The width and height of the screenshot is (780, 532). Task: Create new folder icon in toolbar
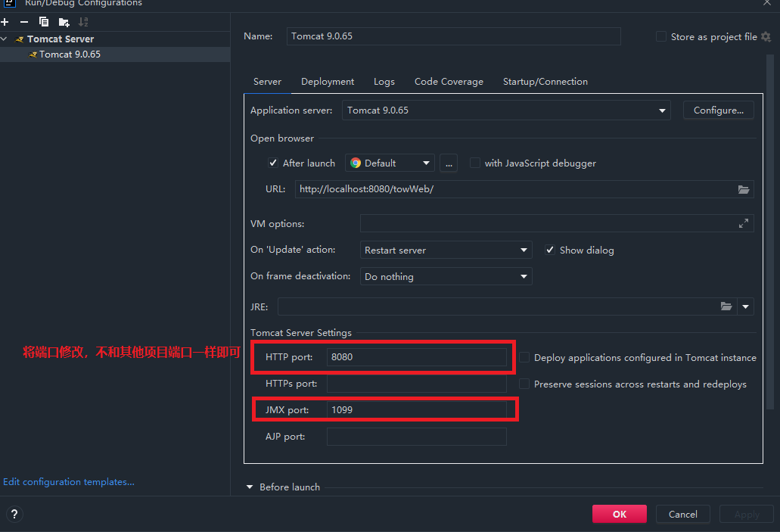tap(64, 22)
